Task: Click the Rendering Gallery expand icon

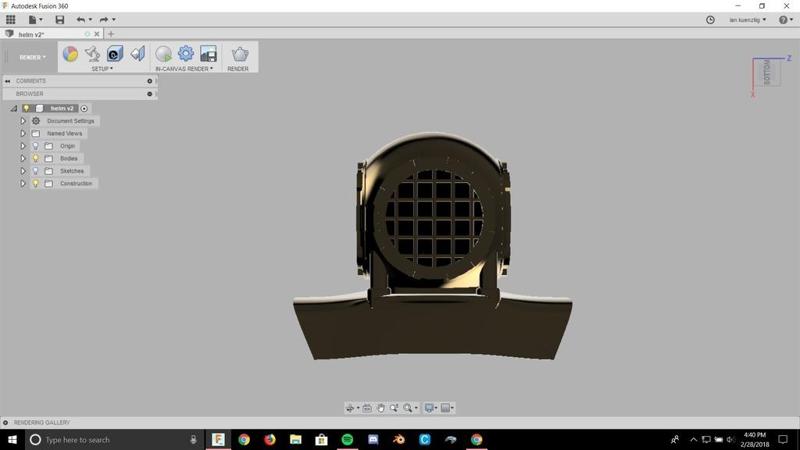Action: (6, 422)
